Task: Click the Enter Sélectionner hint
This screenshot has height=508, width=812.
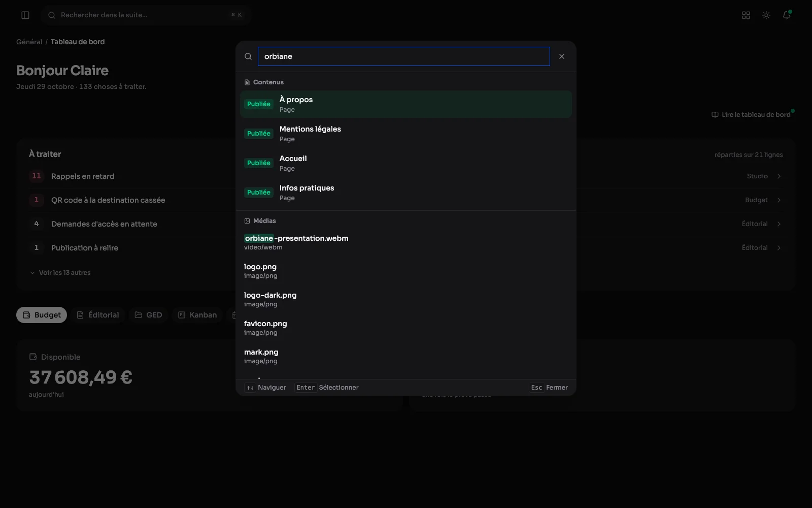Action: tap(327, 388)
